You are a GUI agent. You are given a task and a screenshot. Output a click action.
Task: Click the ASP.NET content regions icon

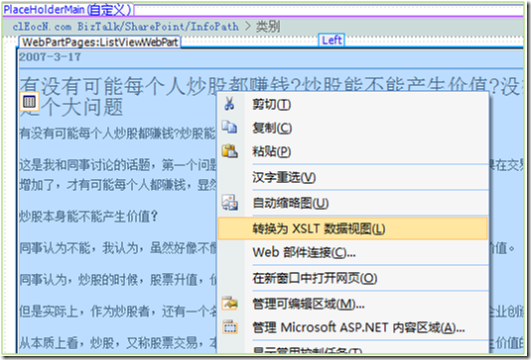[230, 327]
